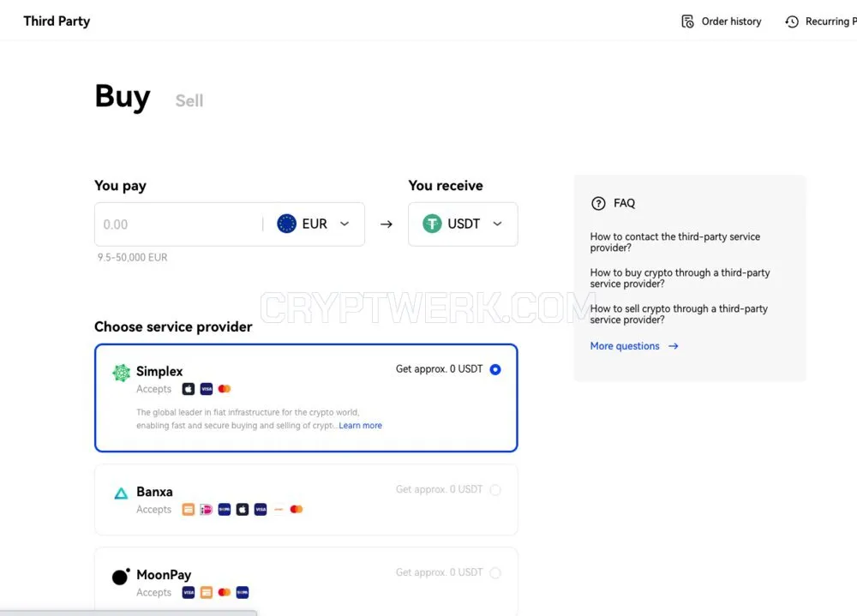This screenshot has height=616, width=857.
Task: Click the Apple Pay icon under Simplex
Action: (x=188, y=389)
